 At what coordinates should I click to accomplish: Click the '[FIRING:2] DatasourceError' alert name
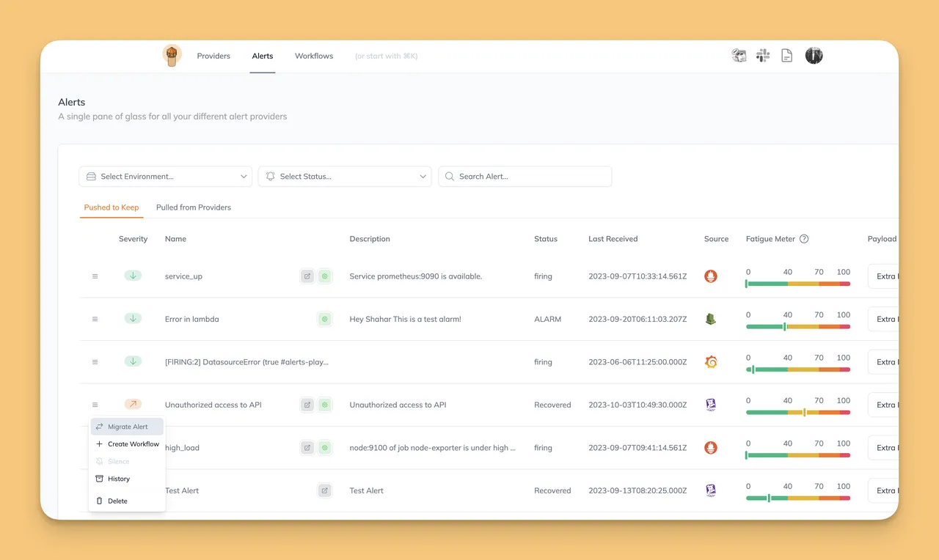point(246,362)
